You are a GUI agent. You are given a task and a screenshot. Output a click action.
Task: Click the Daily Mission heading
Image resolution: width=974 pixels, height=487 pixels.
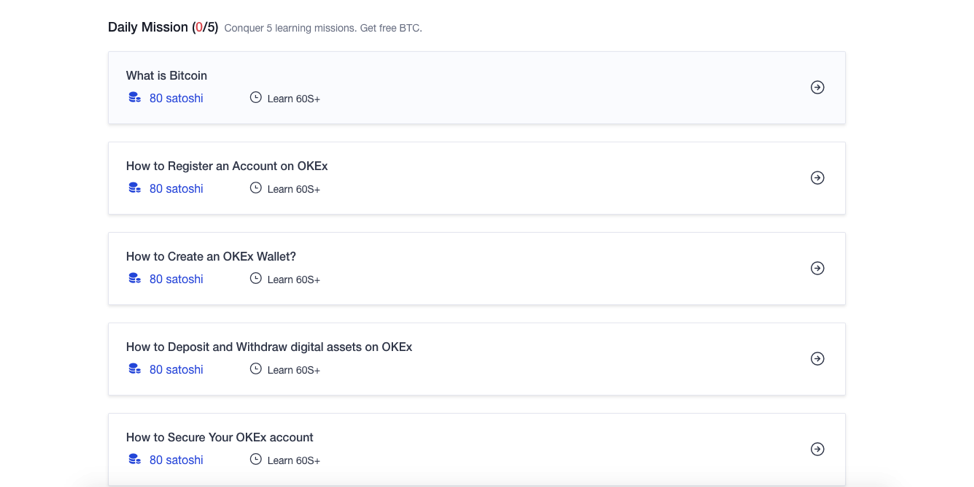(x=162, y=27)
